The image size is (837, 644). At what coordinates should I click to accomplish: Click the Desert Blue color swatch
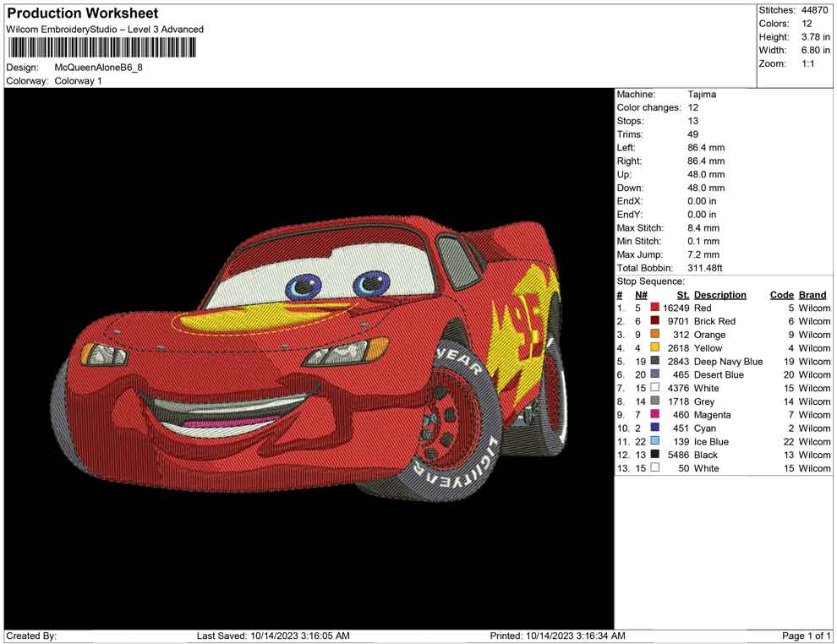[x=655, y=374]
